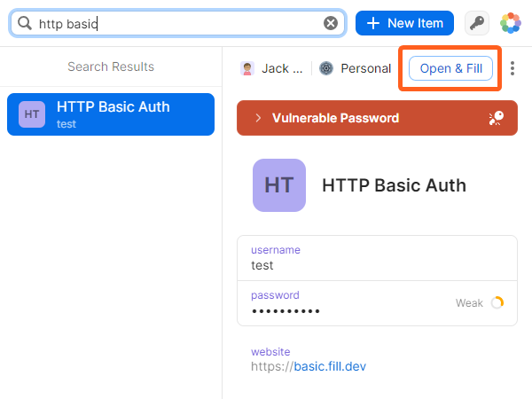Click the colorful account menu icon
The image size is (532, 399).
tap(511, 23)
